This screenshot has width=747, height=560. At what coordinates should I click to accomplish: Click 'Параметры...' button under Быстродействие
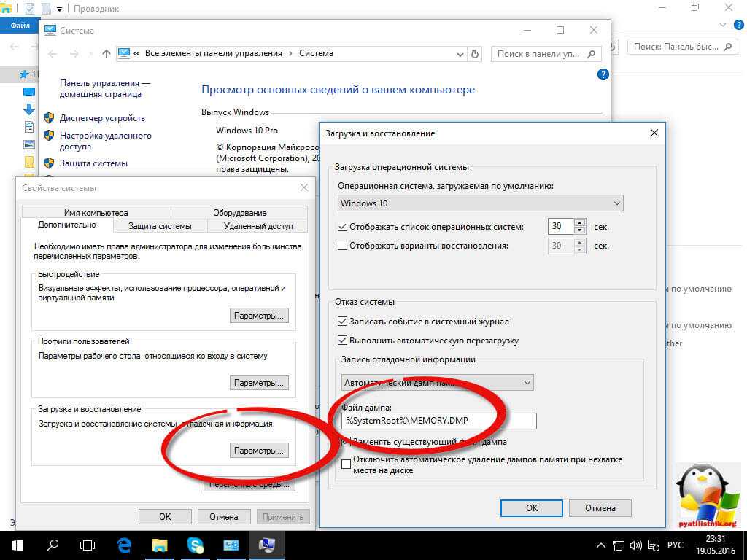260,316
